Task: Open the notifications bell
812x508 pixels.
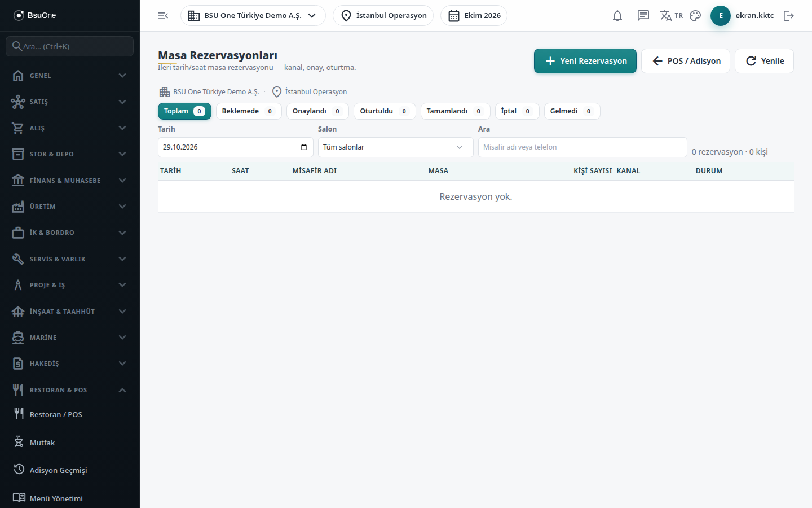Action: coord(617,16)
